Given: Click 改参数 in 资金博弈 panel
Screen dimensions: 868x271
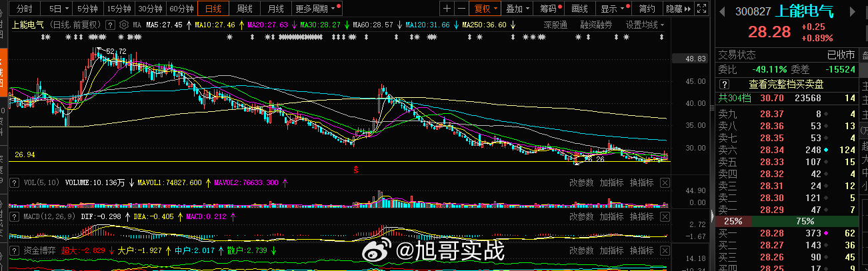Looking at the screenshot, I should (581, 250).
